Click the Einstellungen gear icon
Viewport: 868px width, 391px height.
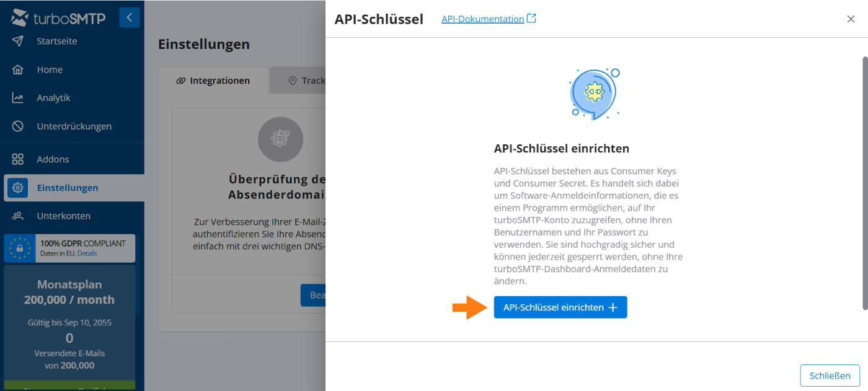pyautogui.click(x=18, y=188)
